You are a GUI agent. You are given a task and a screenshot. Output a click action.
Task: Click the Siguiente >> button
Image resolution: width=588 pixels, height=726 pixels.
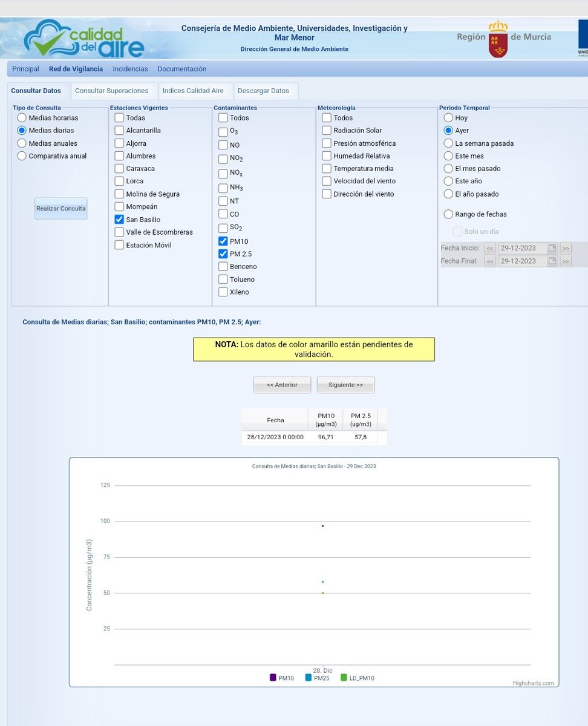point(346,385)
